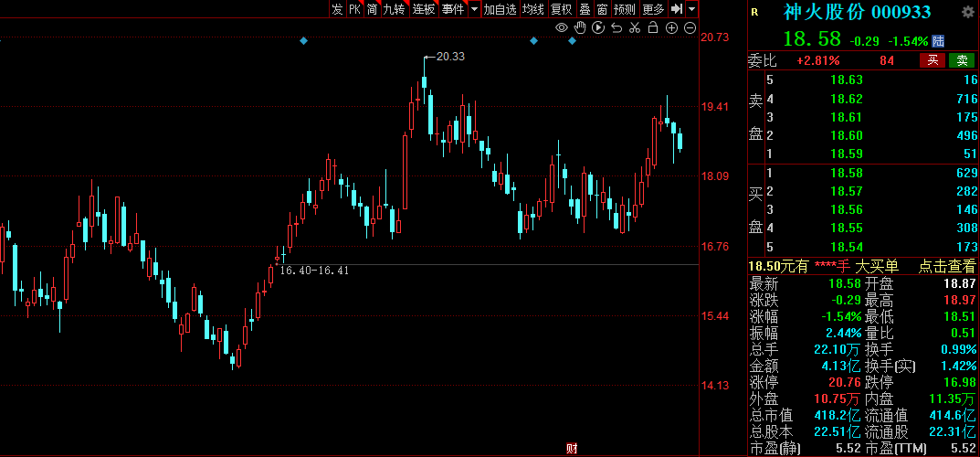
Task: Click the arrow-to-bar panel collapse icon
Action: click(x=677, y=9)
